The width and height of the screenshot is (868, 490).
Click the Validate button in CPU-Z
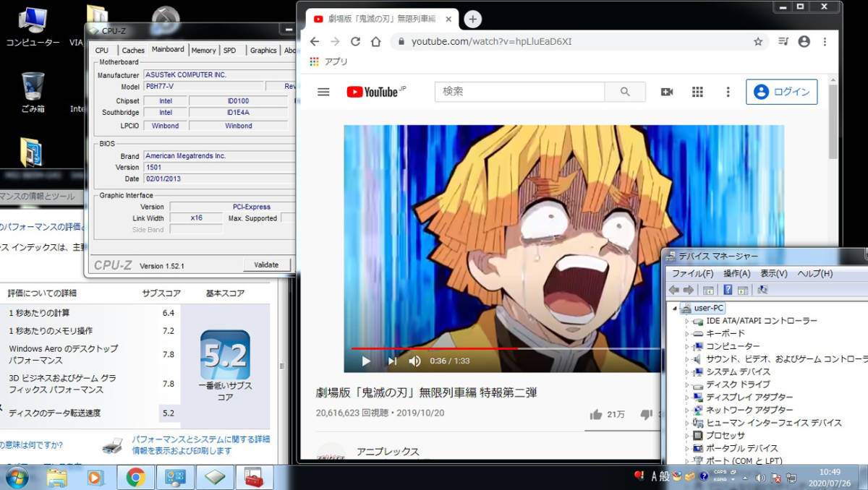(x=266, y=265)
